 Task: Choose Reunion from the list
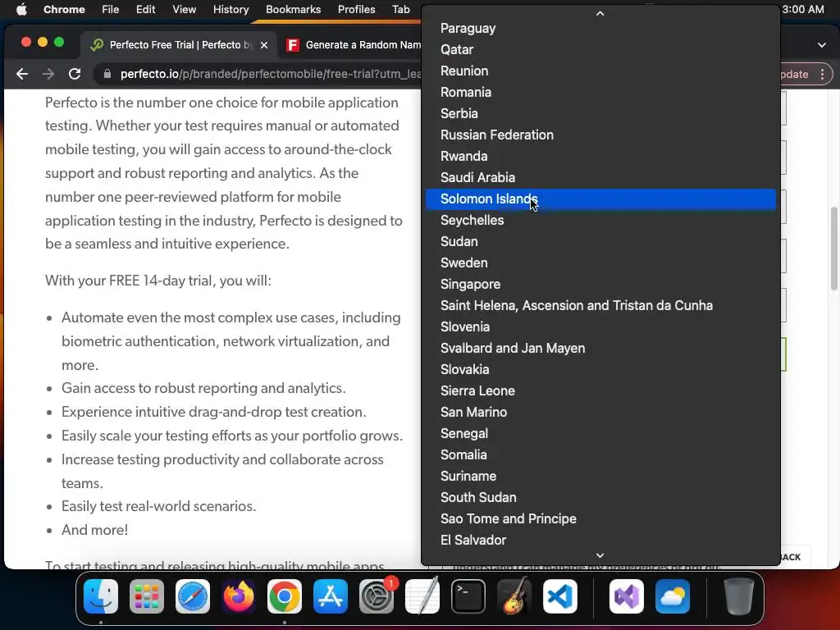tap(600, 71)
